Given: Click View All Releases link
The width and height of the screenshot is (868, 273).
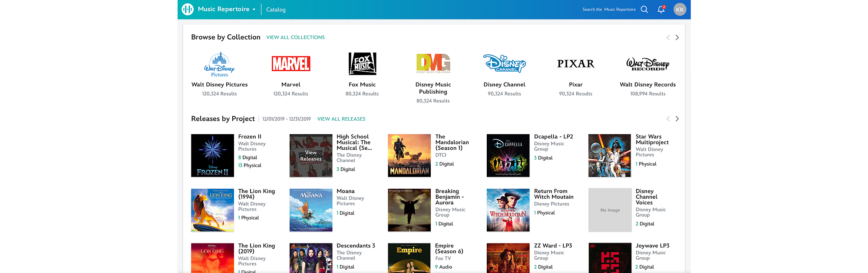Looking at the screenshot, I should (x=341, y=119).
